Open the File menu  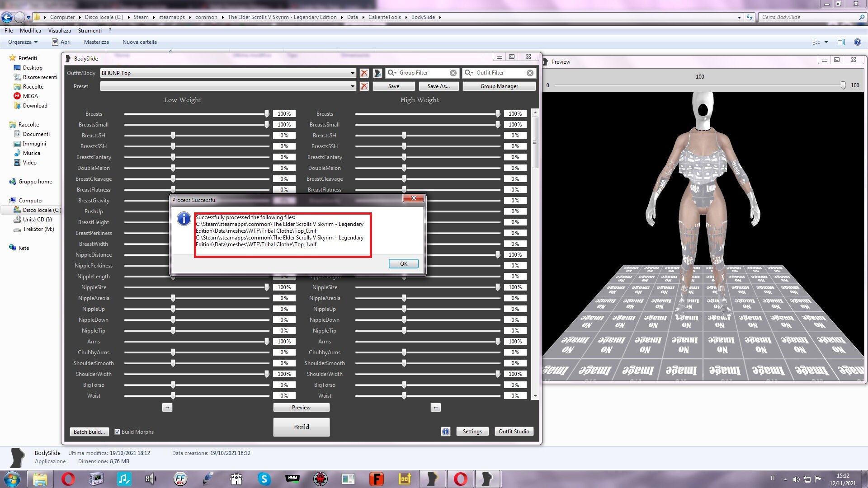9,31
